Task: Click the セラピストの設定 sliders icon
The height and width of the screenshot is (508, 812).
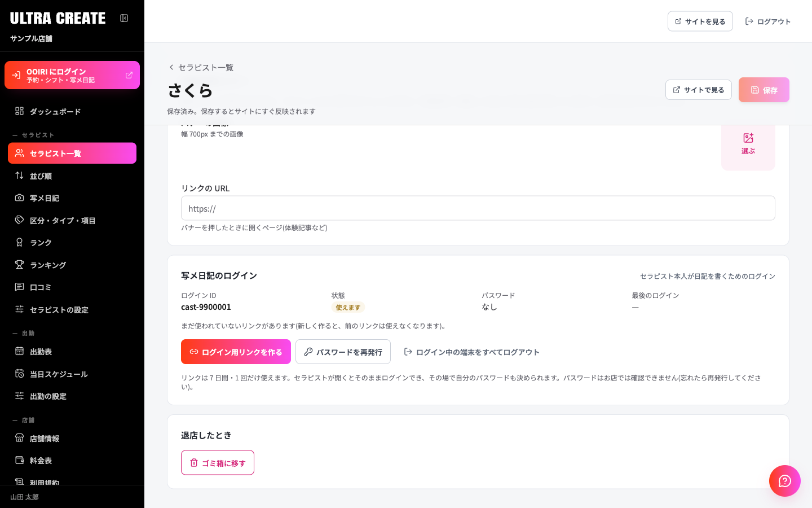Action: point(19,309)
